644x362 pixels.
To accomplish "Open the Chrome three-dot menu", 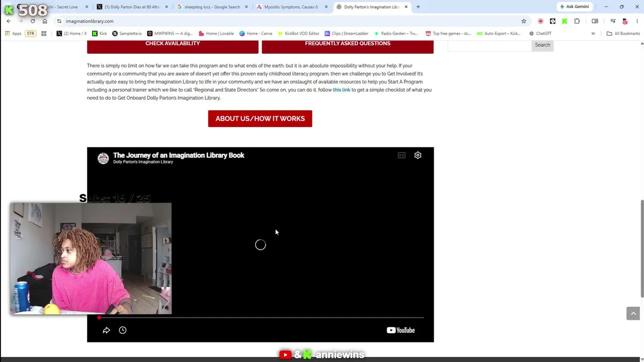I will (636, 21).
